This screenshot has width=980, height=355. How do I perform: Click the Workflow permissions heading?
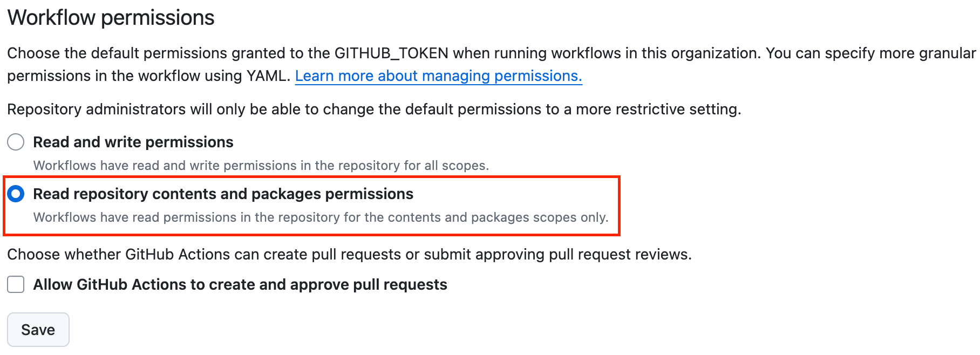(x=111, y=18)
